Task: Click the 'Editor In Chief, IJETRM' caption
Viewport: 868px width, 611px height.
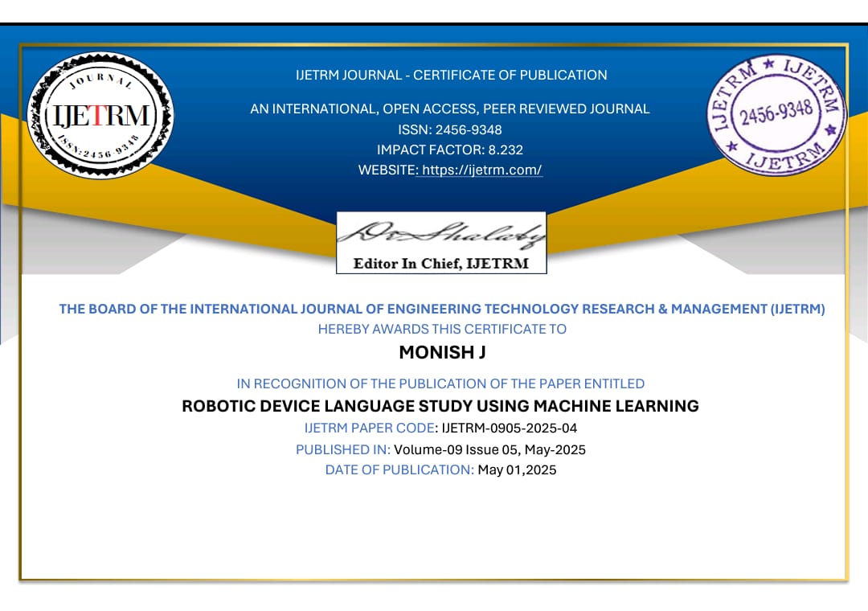Action: click(x=441, y=264)
